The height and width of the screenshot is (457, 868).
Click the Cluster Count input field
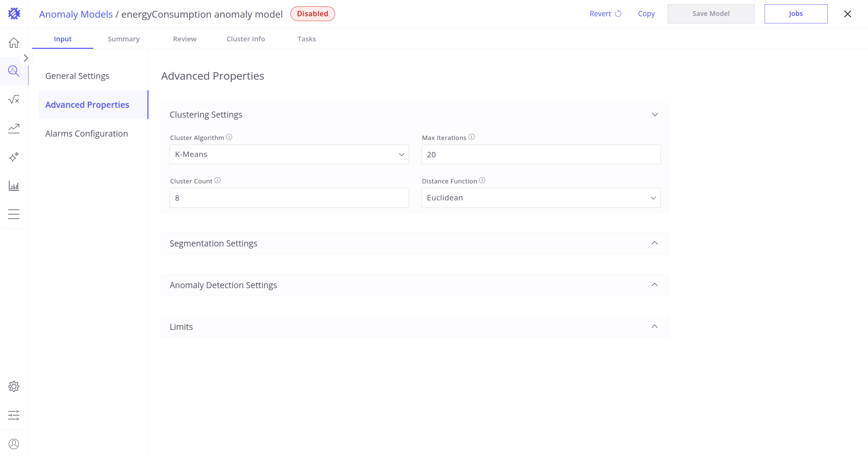point(289,198)
